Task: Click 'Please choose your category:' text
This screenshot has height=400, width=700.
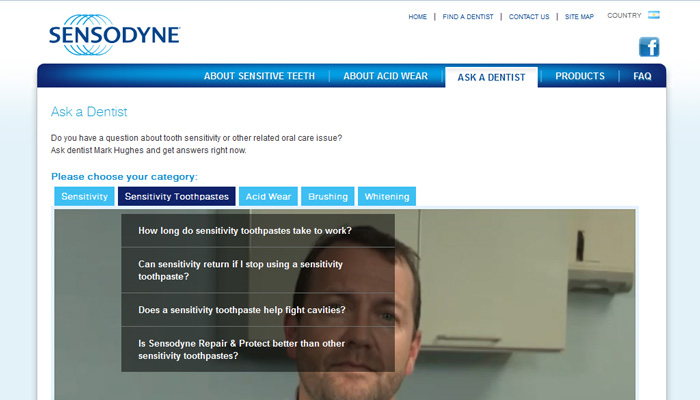Action: coord(124,177)
